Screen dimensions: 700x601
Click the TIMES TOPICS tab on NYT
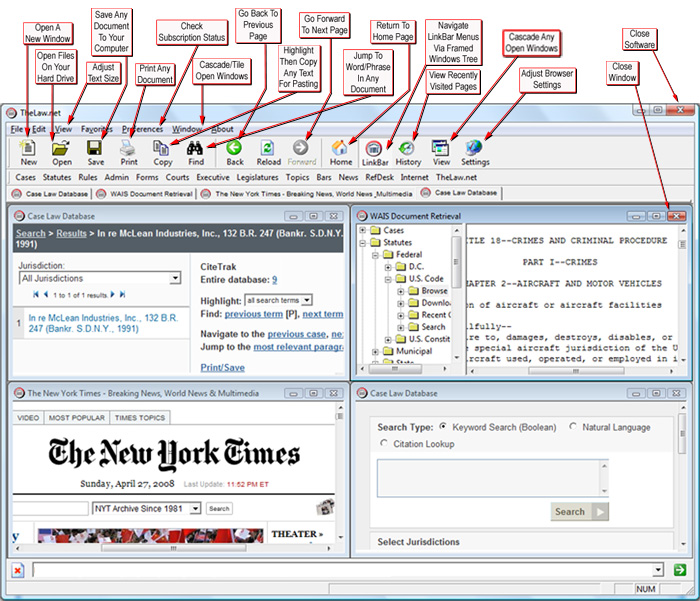[140, 418]
